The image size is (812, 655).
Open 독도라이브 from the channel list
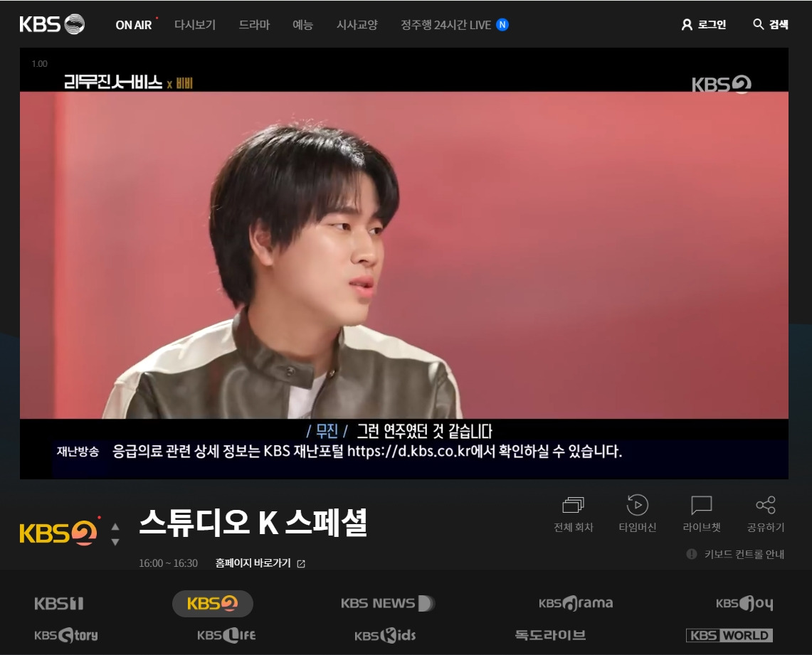point(548,635)
